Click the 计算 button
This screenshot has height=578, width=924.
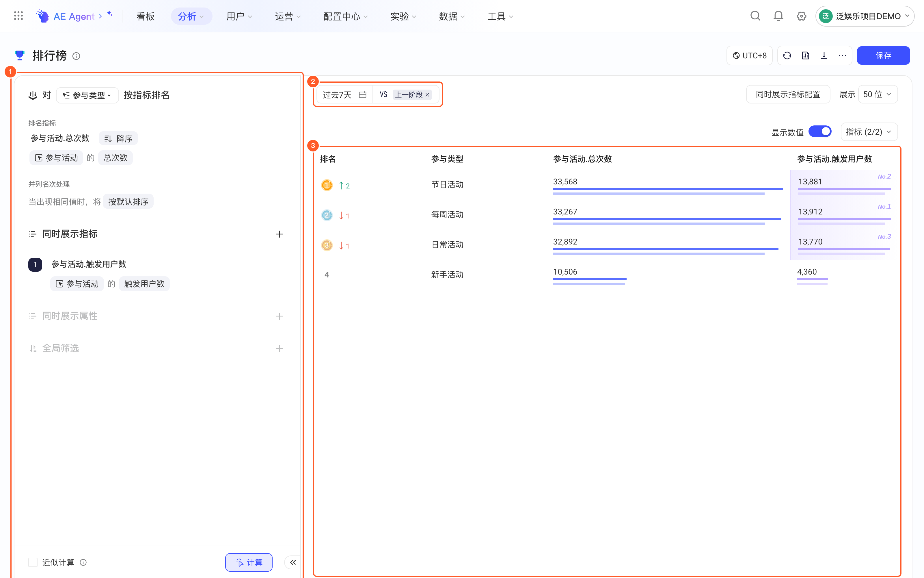(x=249, y=562)
